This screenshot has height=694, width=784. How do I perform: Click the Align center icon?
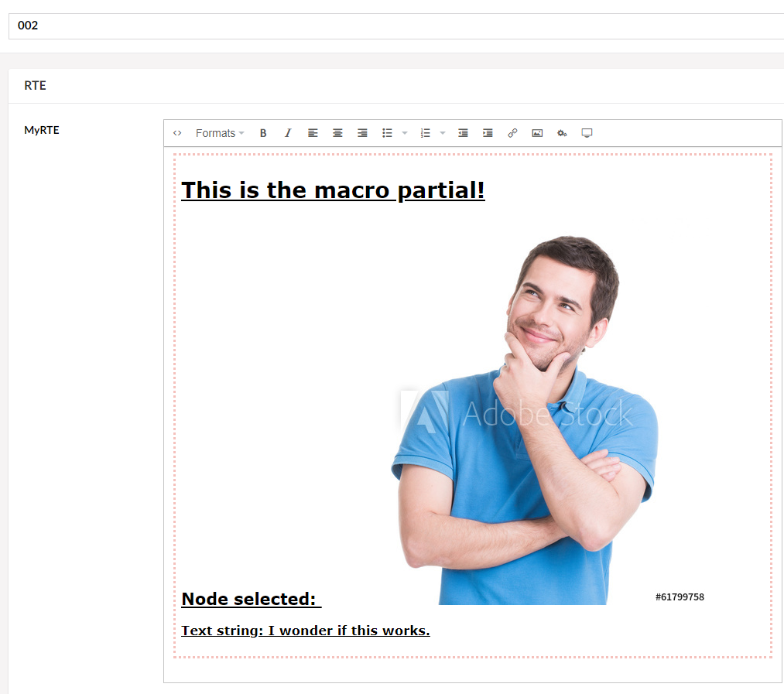[337, 132]
